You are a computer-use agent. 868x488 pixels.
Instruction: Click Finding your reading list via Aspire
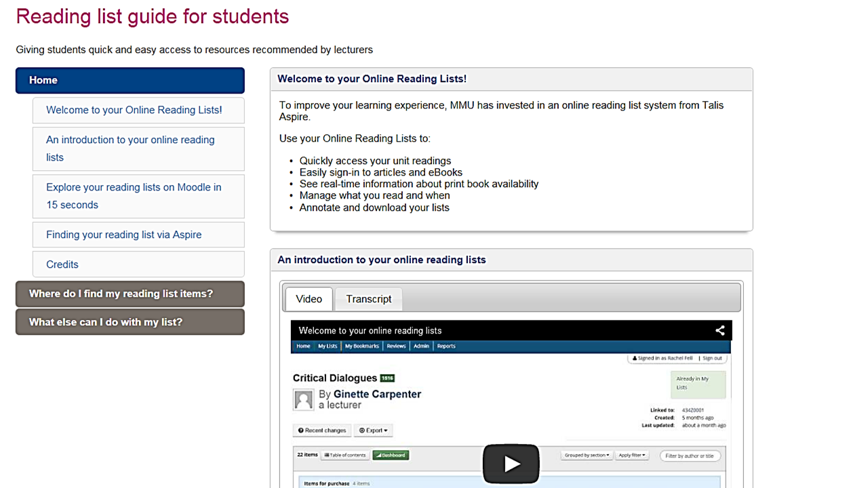(123, 235)
